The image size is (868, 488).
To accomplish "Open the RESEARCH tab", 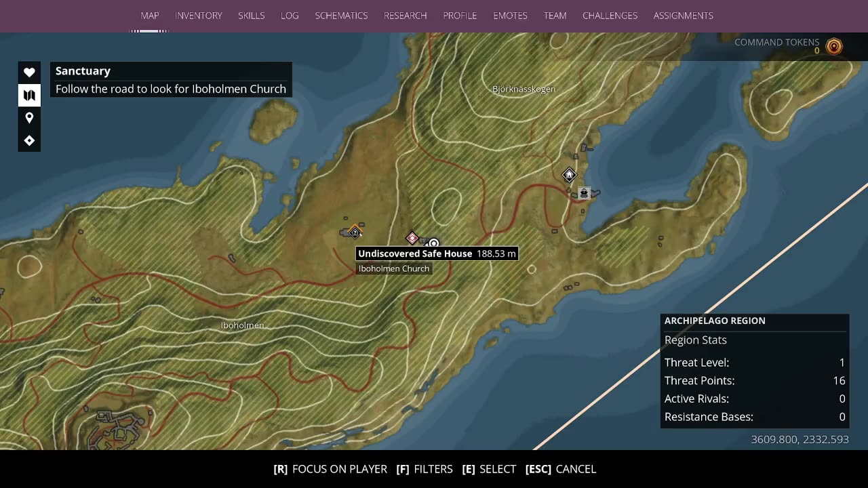I will pos(406,16).
